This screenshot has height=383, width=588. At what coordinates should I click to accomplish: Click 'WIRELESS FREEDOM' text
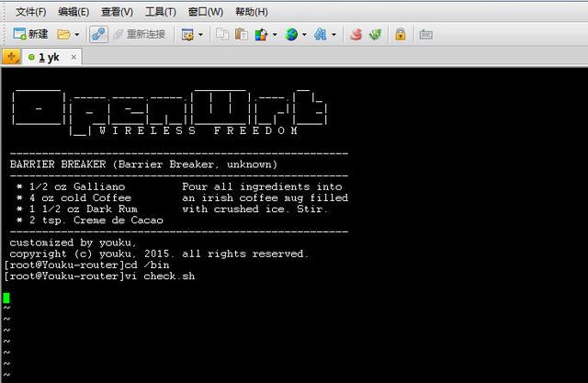[198, 130]
